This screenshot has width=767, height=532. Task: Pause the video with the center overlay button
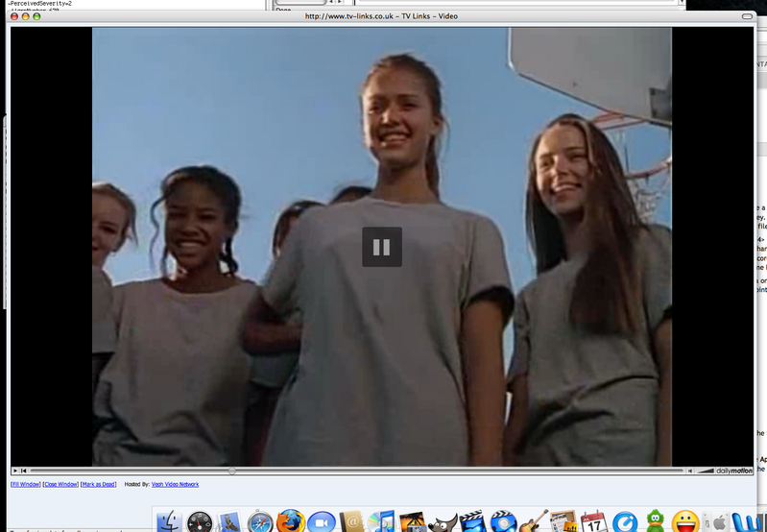[381, 247]
